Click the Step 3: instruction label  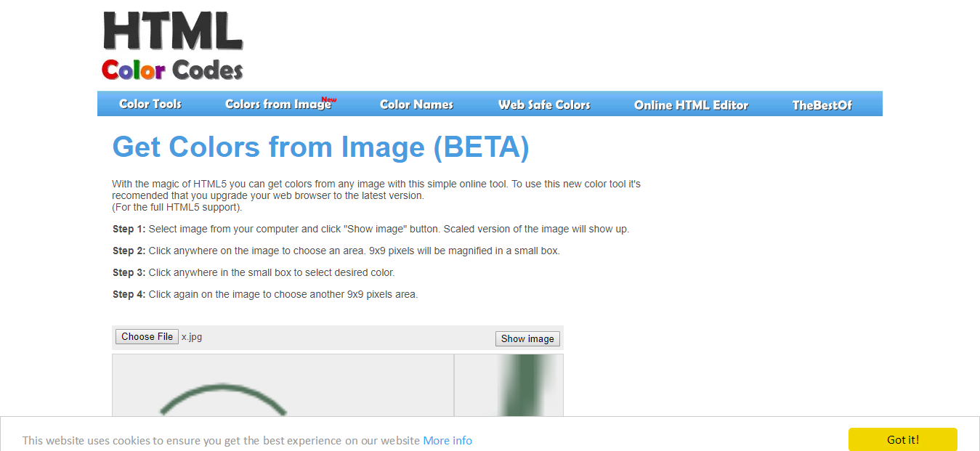click(x=129, y=272)
